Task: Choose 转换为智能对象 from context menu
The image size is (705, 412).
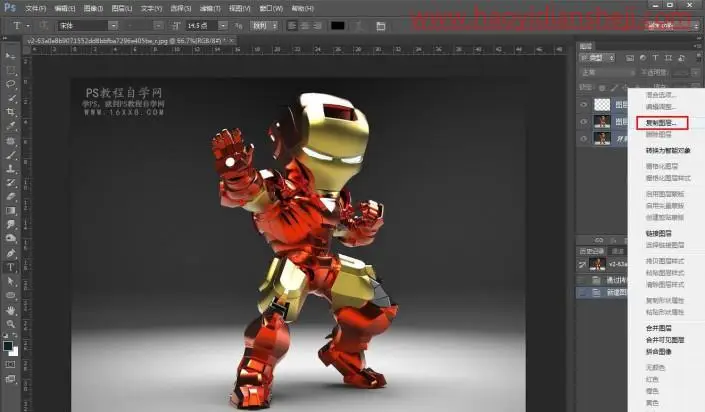Action: tap(668, 151)
